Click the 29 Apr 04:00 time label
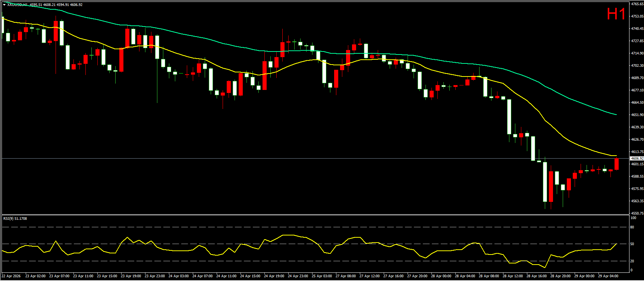This screenshot has height=281, width=644. [x=608, y=276]
